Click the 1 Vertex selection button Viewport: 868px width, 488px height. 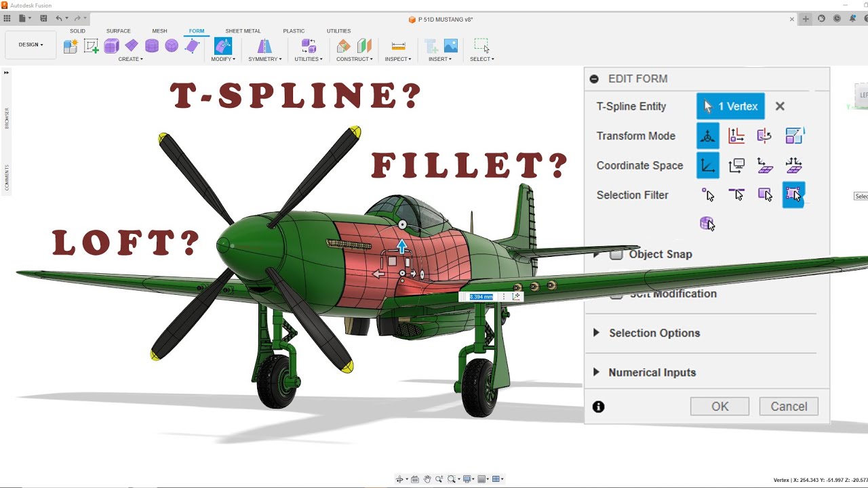point(731,106)
